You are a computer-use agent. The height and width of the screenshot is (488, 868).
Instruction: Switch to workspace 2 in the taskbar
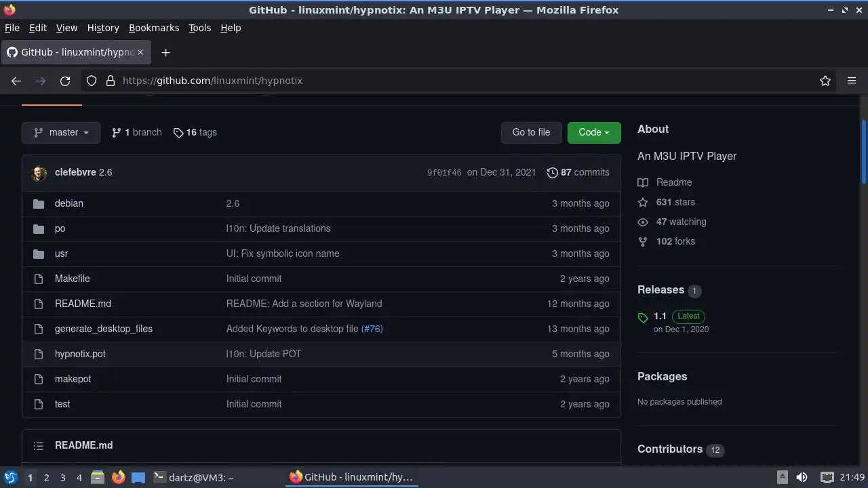click(x=46, y=478)
